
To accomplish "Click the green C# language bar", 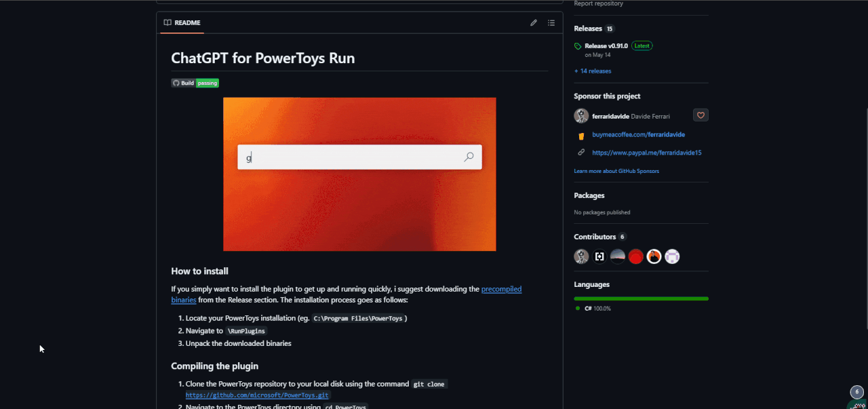I will click(x=641, y=298).
